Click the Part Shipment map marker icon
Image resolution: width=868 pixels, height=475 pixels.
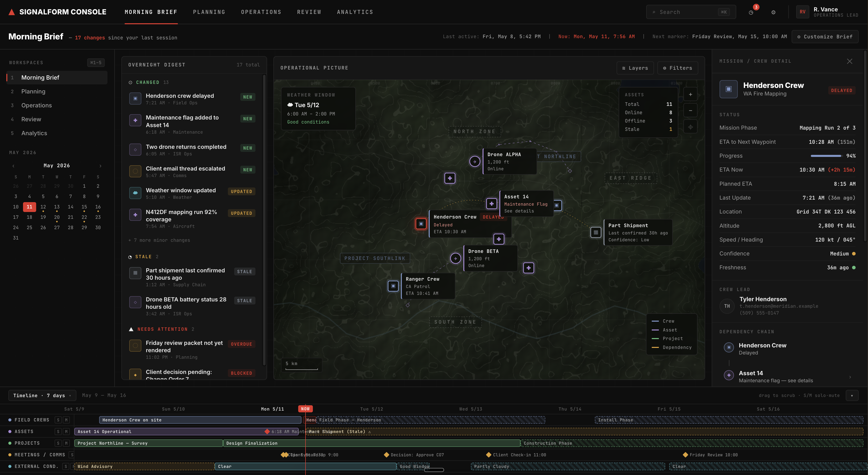tap(596, 232)
